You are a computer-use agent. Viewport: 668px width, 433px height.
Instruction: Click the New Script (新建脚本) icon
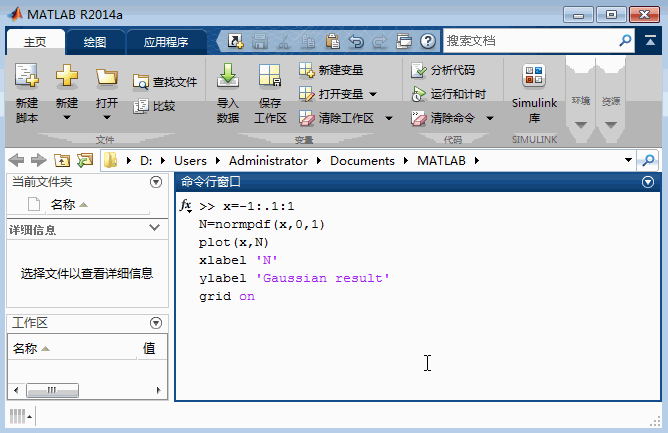pos(27,76)
